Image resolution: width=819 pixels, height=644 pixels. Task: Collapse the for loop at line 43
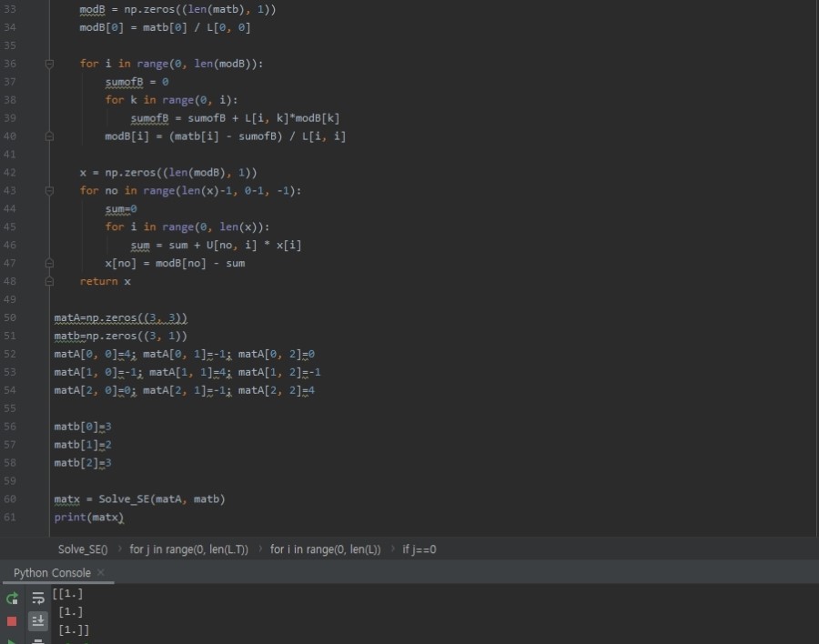(x=50, y=191)
